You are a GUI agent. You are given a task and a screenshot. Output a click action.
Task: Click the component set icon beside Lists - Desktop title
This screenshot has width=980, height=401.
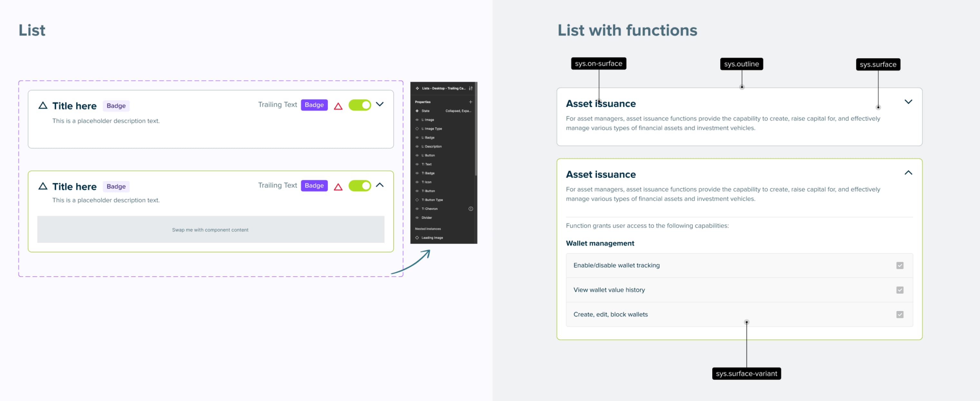pyautogui.click(x=417, y=88)
